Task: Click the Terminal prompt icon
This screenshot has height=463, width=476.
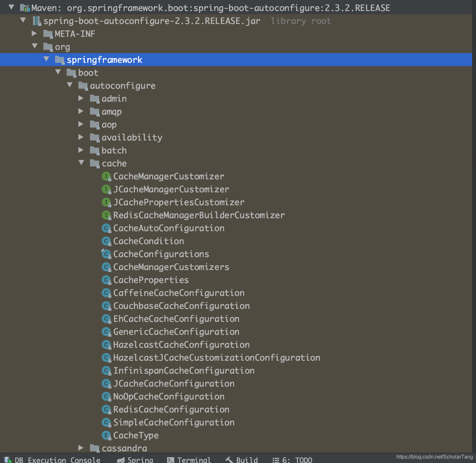Action: pos(171,460)
